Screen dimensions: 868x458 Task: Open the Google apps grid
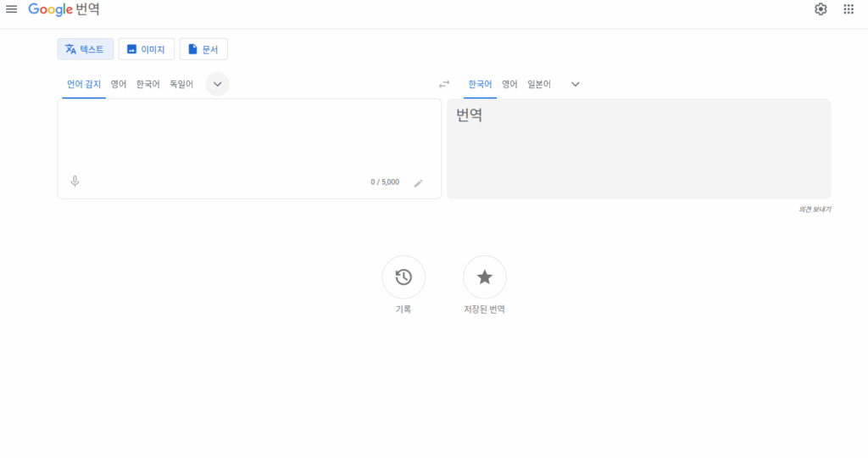[849, 9]
